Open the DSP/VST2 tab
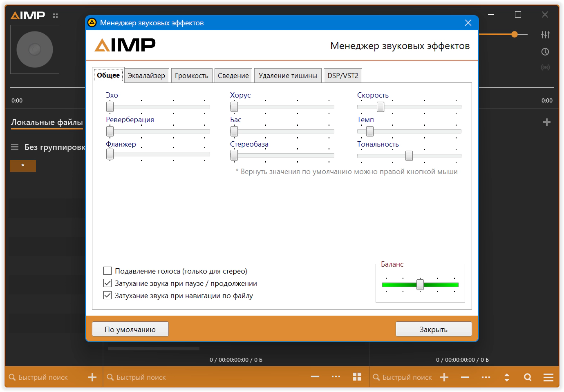This screenshot has height=392, width=564. (x=343, y=76)
